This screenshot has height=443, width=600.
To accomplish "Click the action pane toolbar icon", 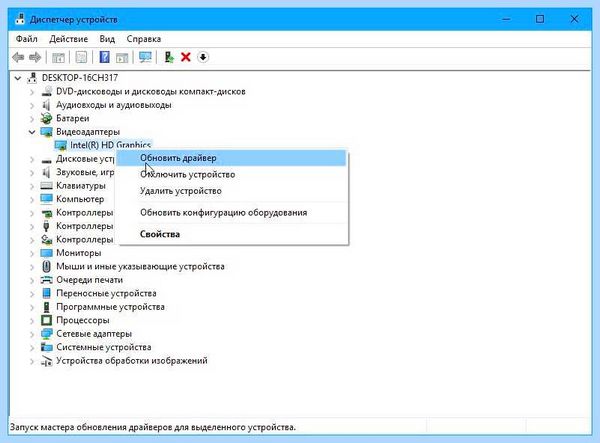I will pyautogui.click(x=122, y=57).
